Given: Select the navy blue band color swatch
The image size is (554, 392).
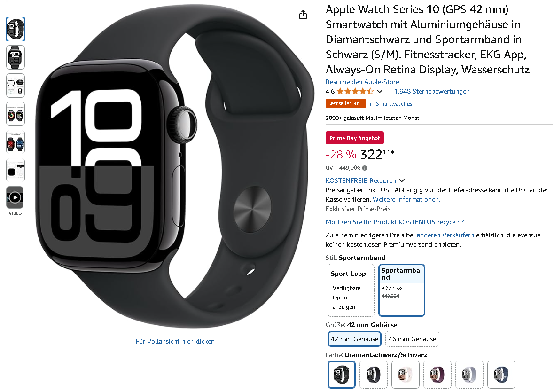Looking at the screenshot, I should 501,374.
